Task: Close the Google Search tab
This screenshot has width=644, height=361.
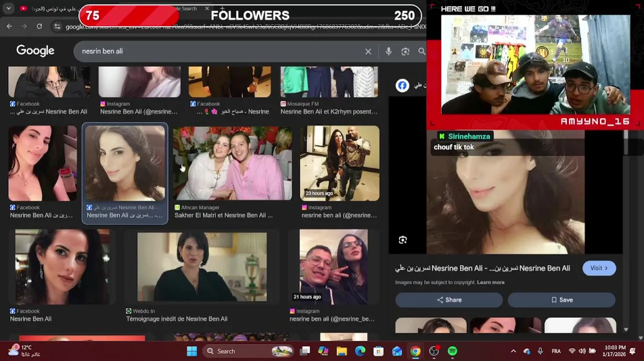Action: 206,9
